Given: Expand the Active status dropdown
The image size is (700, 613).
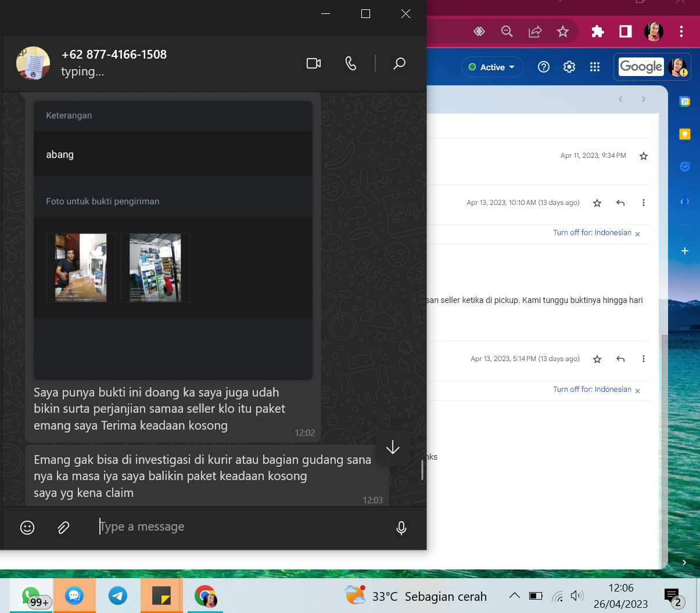Looking at the screenshot, I should [x=493, y=67].
